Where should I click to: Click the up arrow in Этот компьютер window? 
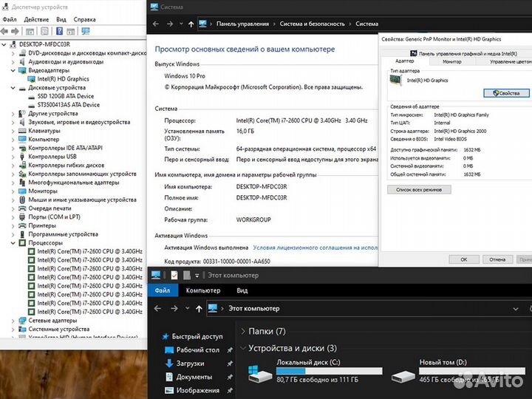tap(199, 308)
